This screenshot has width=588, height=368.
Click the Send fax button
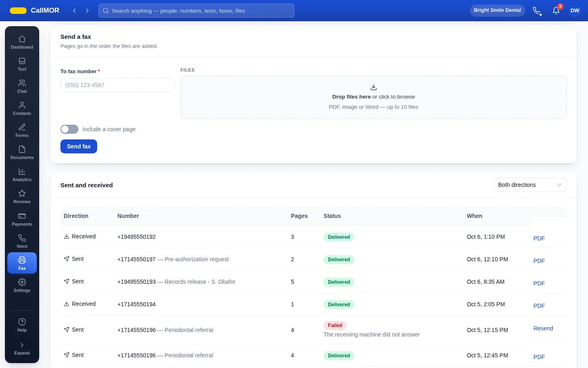click(79, 146)
